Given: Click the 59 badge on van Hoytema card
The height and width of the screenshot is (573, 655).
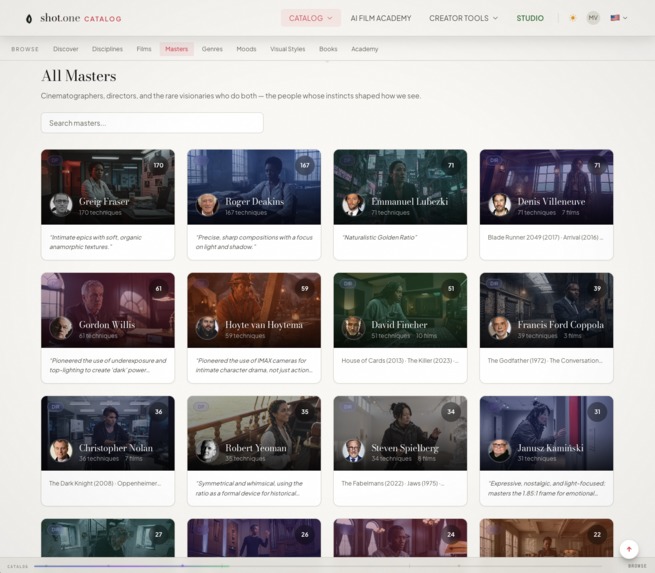Looking at the screenshot, I should point(305,289).
